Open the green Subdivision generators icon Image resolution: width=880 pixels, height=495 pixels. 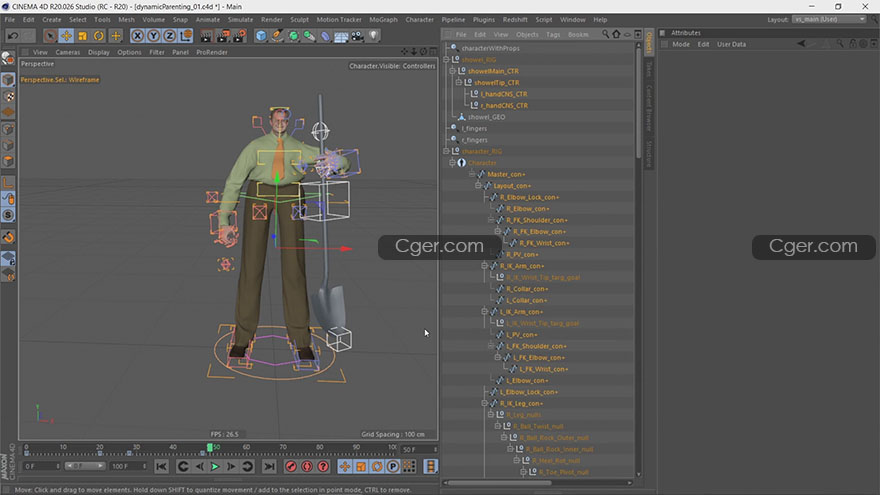pos(293,36)
